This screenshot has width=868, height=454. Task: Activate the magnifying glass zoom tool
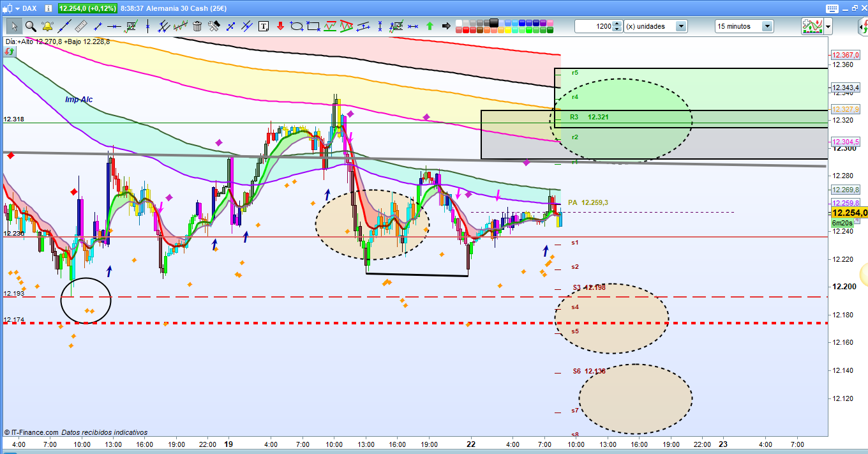[31, 26]
